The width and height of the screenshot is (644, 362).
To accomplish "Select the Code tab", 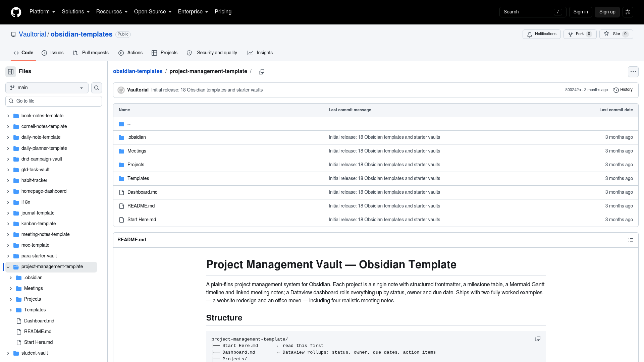I will coord(23,53).
